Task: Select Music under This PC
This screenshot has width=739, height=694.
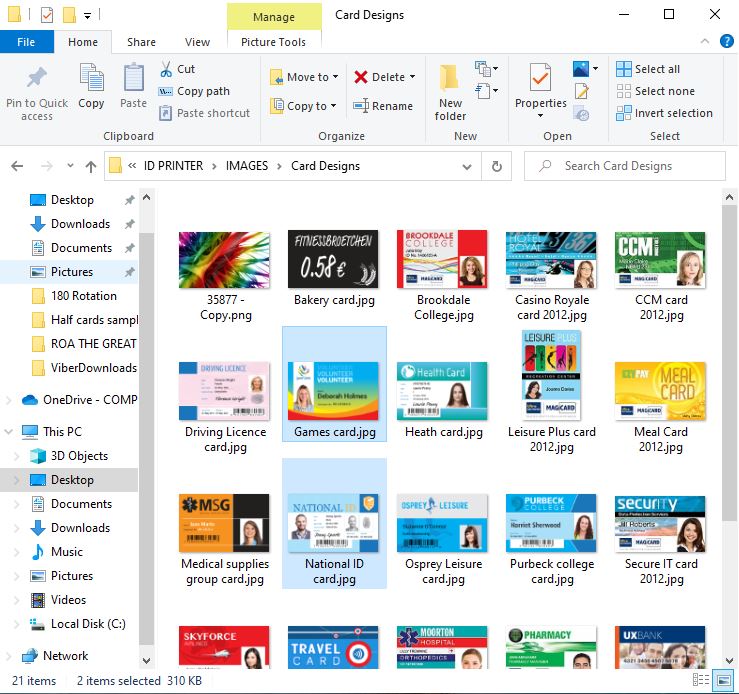Action: (x=66, y=552)
